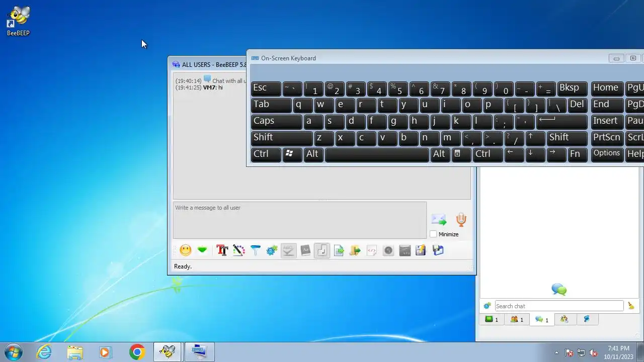This screenshot has width=644, height=362.
Task: Click the PrtScn key on On-Screen Keyboard
Action: pyautogui.click(x=607, y=138)
